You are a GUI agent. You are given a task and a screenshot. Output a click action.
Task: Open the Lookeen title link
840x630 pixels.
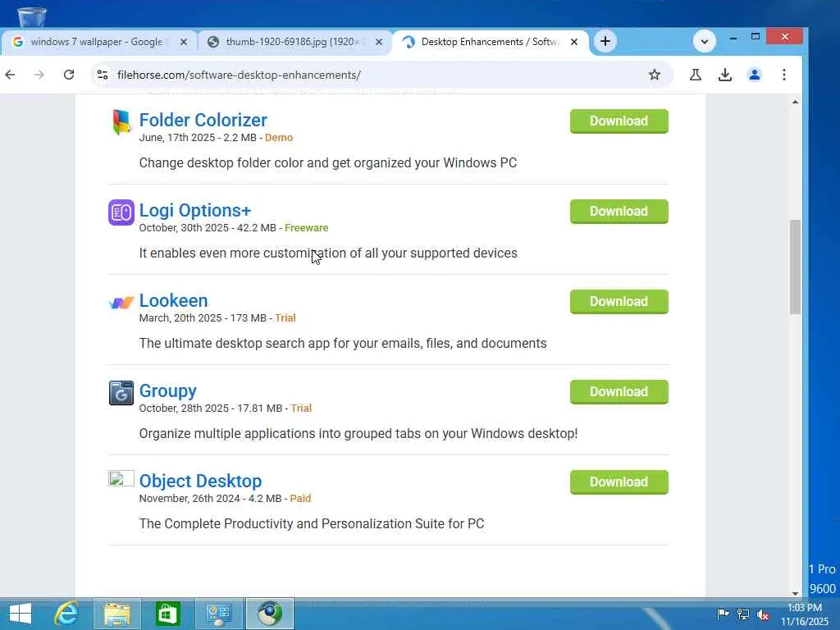(173, 300)
